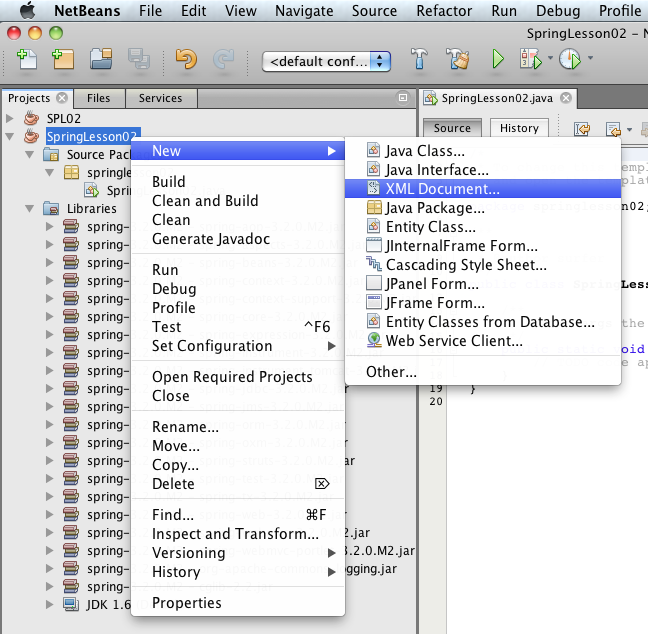Choose Inspect and Transform... entry
Screen dimensions: 648x634
click(x=238, y=534)
